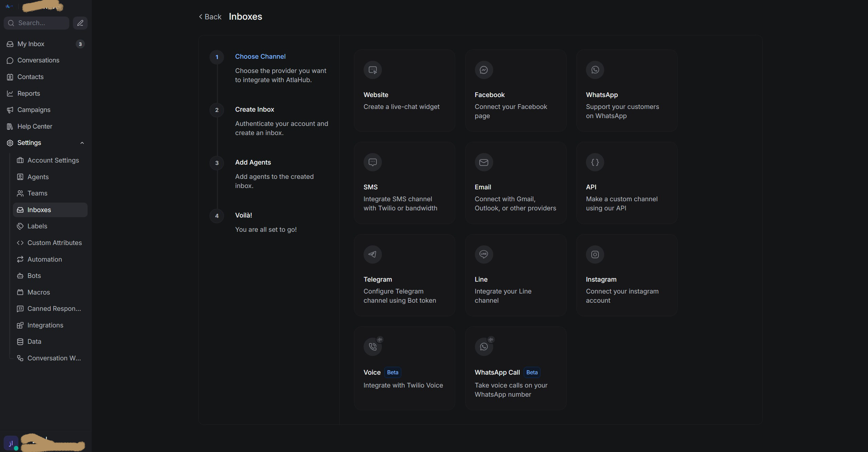Click the user avatar at sidebar bottom
Viewport: 868px width, 452px height.
pos(11,443)
